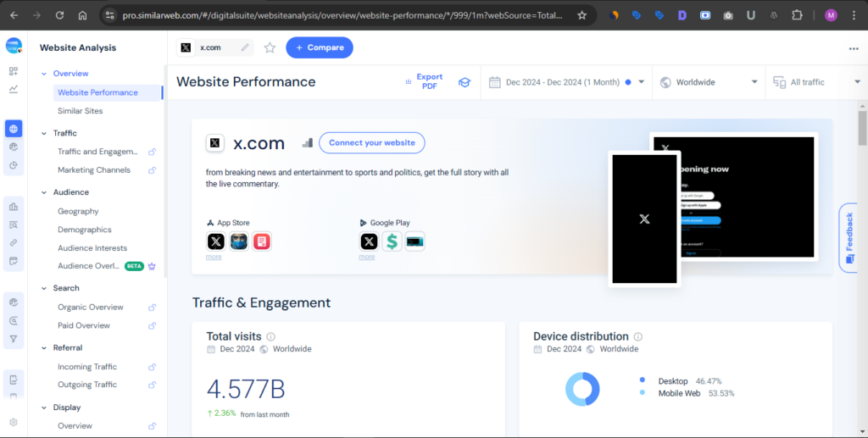Open the Chrome profile avatar M
868x438 pixels.
click(831, 15)
